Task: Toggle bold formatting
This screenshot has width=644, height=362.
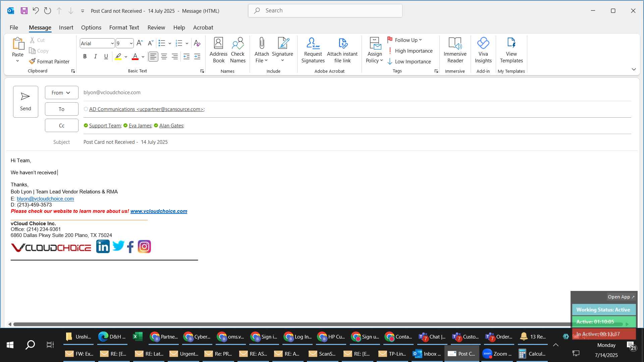Action: pos(85,57)
